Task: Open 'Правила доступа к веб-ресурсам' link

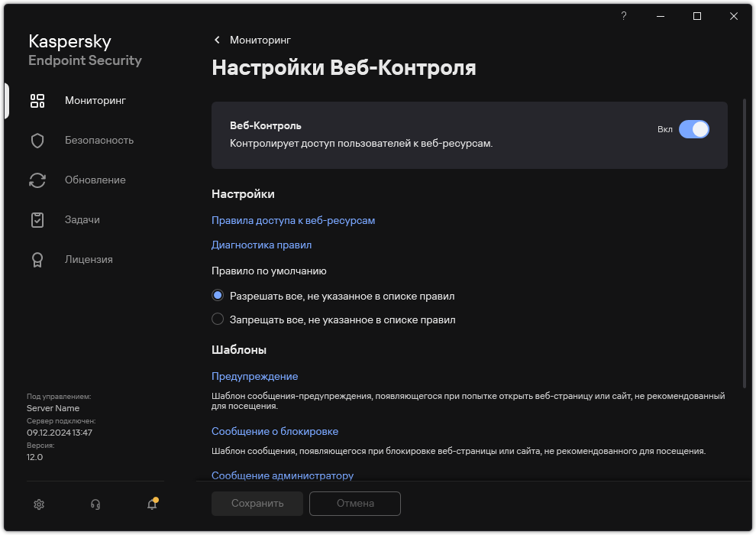Action: (293, 221)
